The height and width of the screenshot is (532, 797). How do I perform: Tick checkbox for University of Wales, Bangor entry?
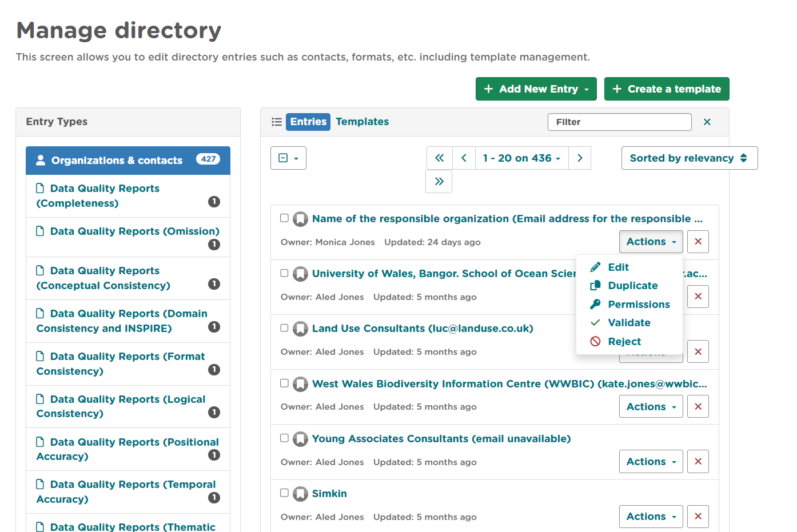point(284,273)
